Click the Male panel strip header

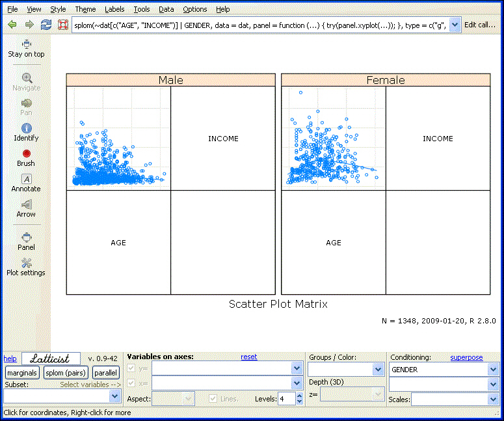tap(170, 80)
